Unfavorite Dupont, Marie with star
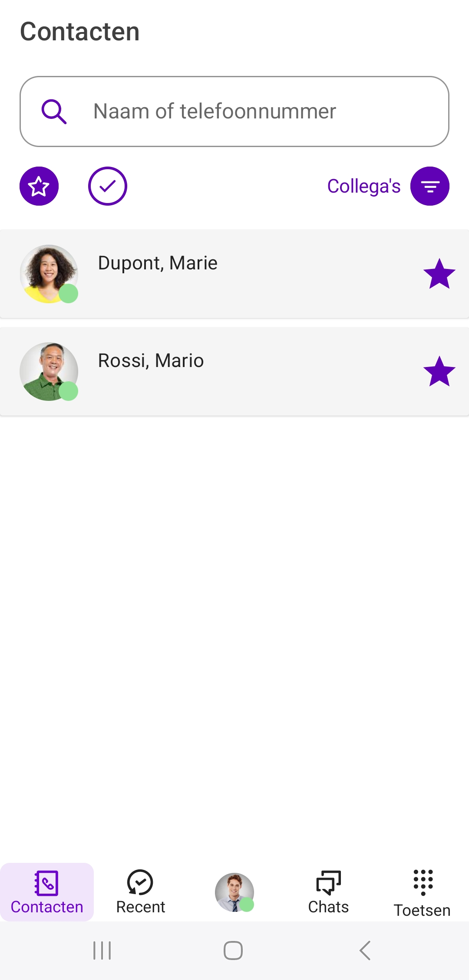This screenshot has height=980, width=469. point(439,274)
